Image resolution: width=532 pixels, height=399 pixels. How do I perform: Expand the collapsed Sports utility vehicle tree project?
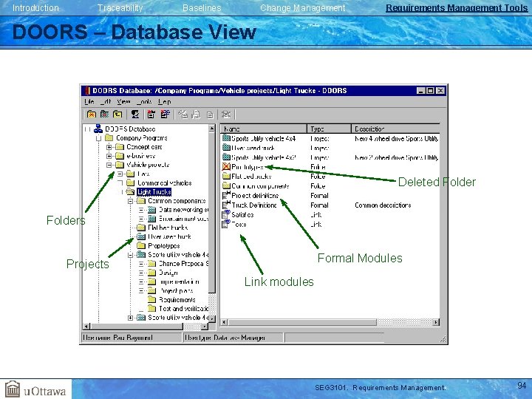[x=130, y=318]
